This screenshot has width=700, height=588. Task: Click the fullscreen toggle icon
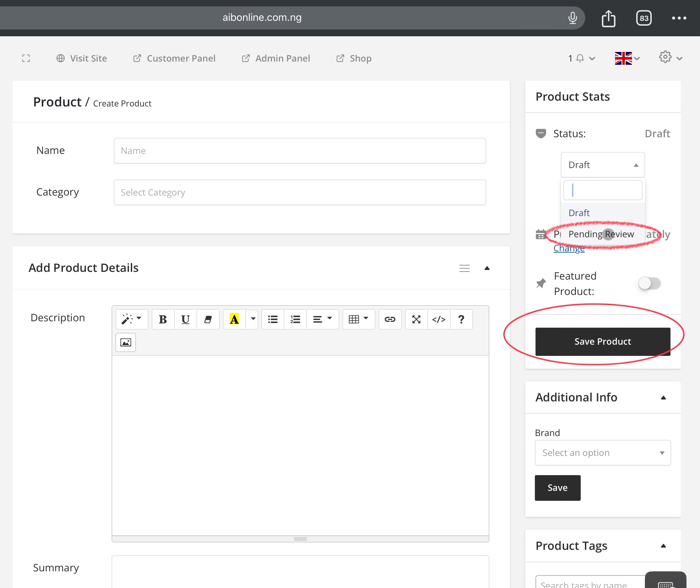(26, 58)
